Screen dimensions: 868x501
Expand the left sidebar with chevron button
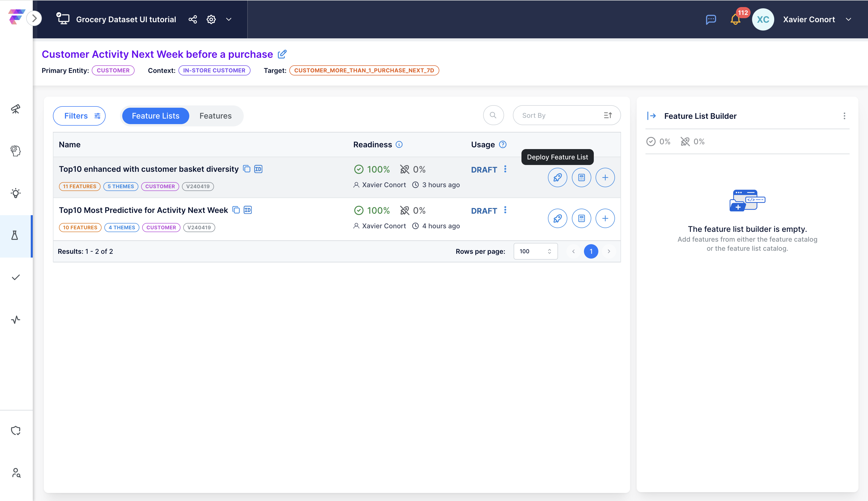pos(34,19)
